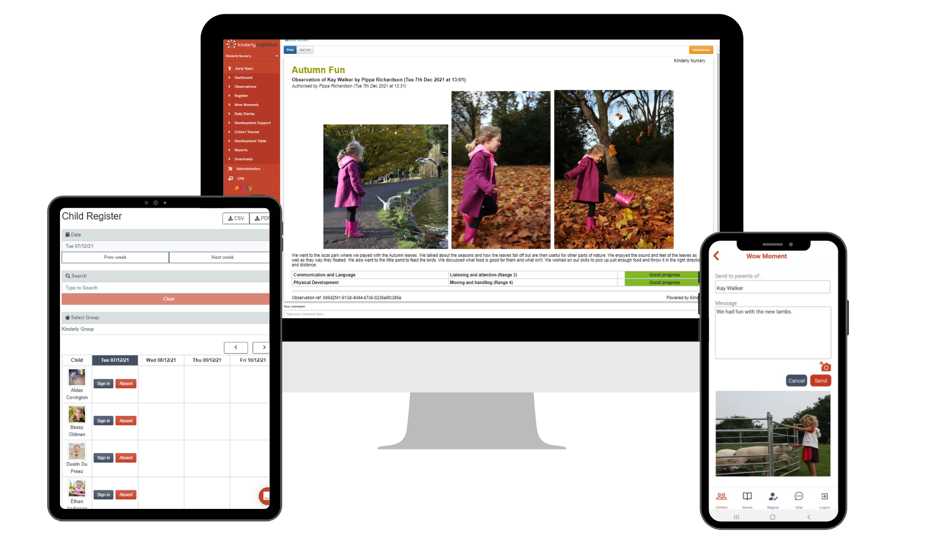
Task: Click the Observations icon in sidebar
Action: (247, 86)
